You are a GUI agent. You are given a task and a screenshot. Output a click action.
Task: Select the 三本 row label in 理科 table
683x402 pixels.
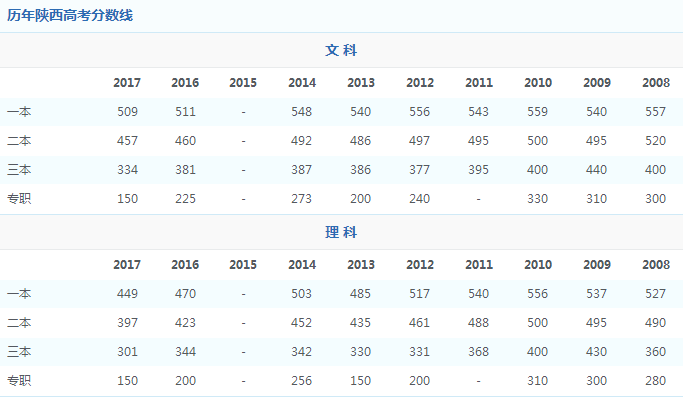[19, 352]
